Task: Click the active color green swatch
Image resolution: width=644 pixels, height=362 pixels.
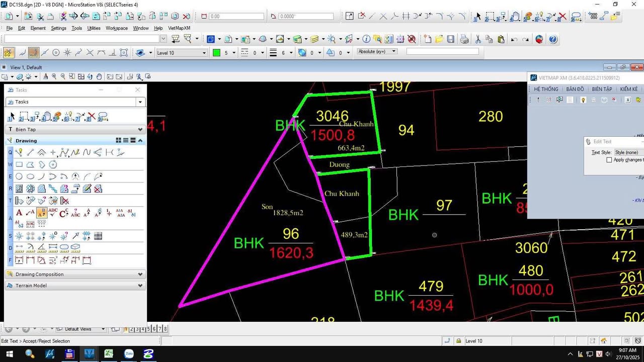Action: 216,53
